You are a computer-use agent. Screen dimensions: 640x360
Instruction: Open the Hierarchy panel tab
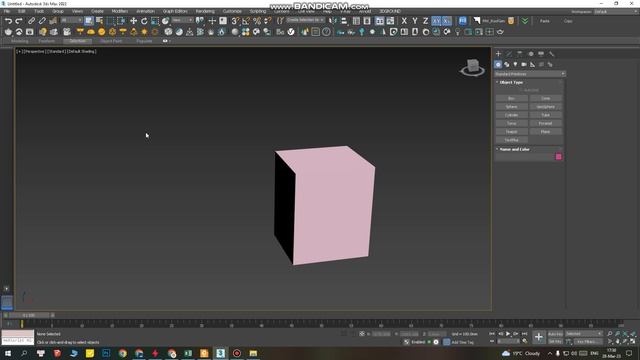pyautogui.click(x=520, y=54)
